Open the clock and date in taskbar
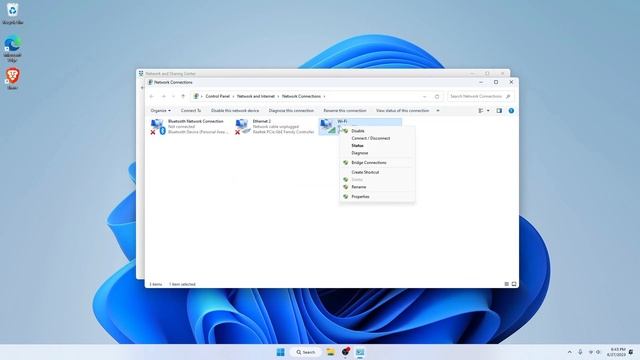This screenshot has width=640, height=360. [x=616, y=352]
